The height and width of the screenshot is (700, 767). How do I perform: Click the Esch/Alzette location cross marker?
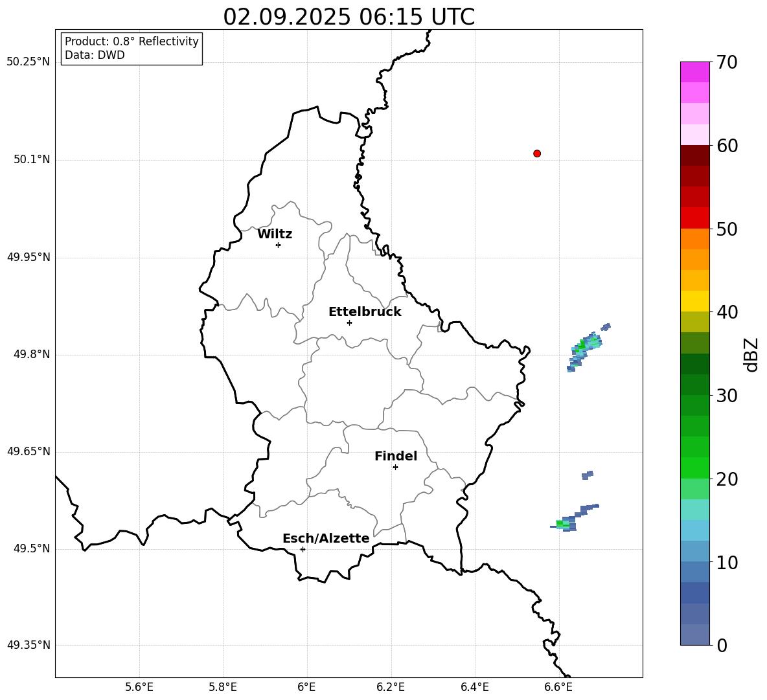pos(303,549)
